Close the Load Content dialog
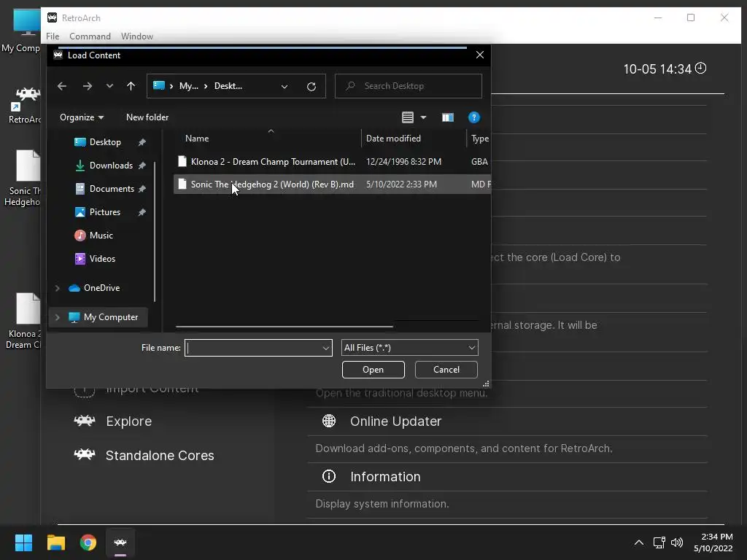 480,55
